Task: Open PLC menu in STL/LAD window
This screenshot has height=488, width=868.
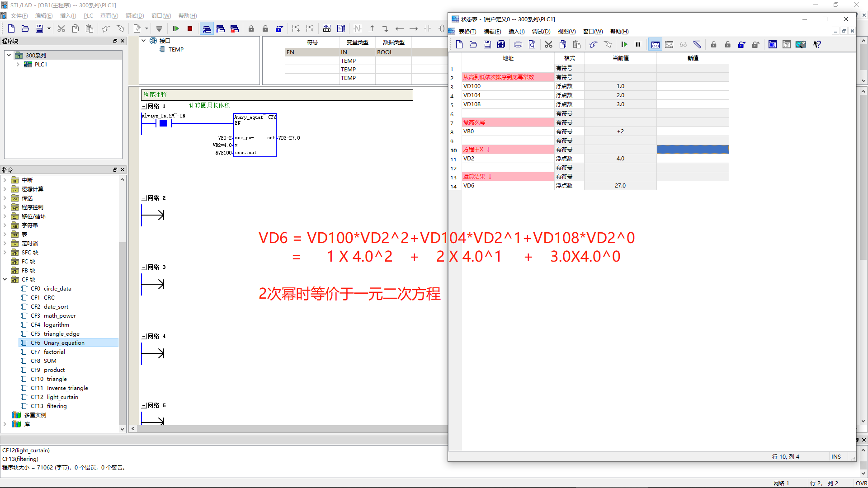Action: [88, 16]
